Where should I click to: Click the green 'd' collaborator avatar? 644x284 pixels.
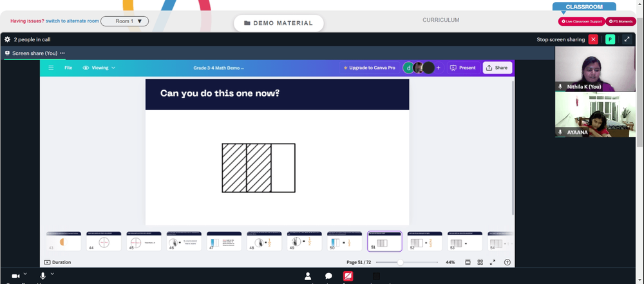tap(408, 68)
